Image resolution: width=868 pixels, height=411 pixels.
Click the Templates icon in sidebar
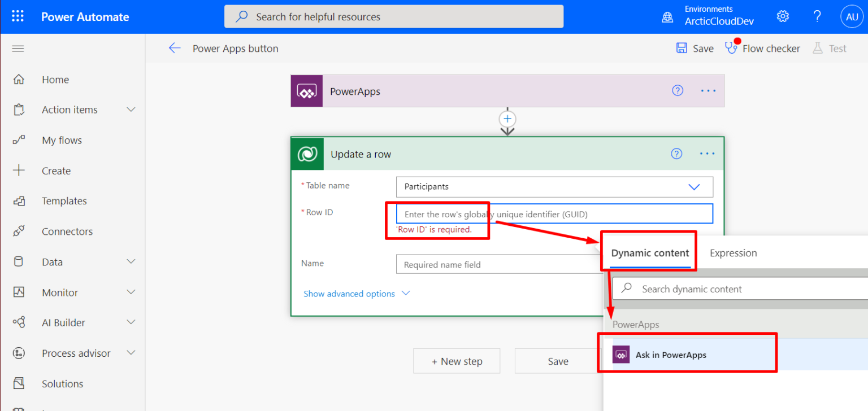(x=19, y=201)
